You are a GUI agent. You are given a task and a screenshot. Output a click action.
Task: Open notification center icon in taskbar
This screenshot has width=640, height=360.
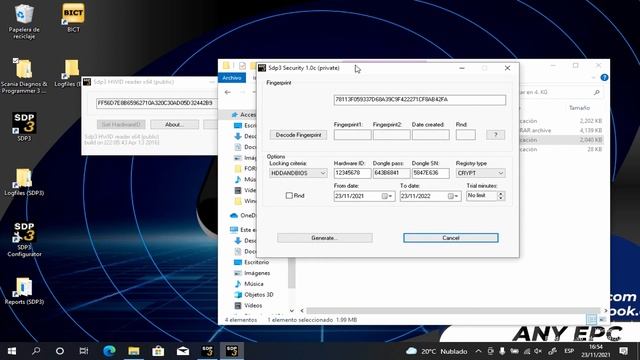(x=623, y=351)
